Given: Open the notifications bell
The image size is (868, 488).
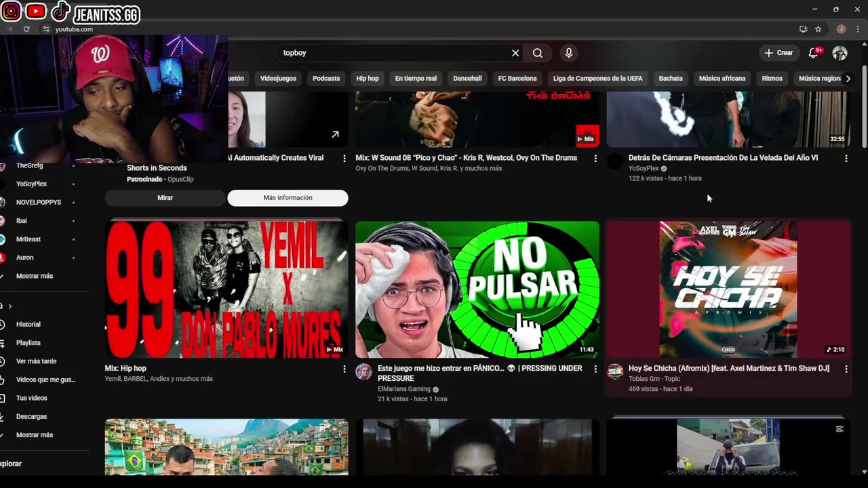Looking at the screenshot, I should click(814, 53).
